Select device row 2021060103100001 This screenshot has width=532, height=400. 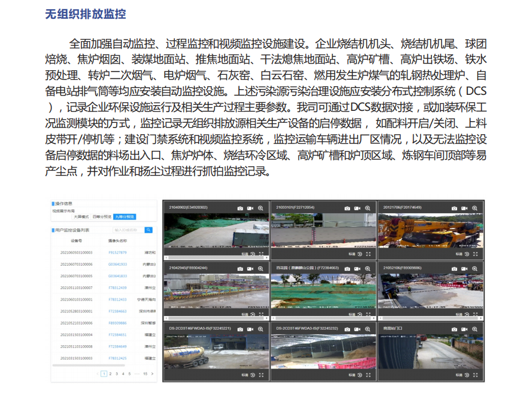104,299
